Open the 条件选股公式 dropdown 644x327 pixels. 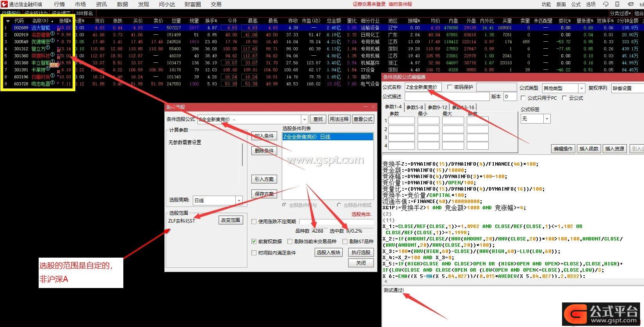[305, 119]
